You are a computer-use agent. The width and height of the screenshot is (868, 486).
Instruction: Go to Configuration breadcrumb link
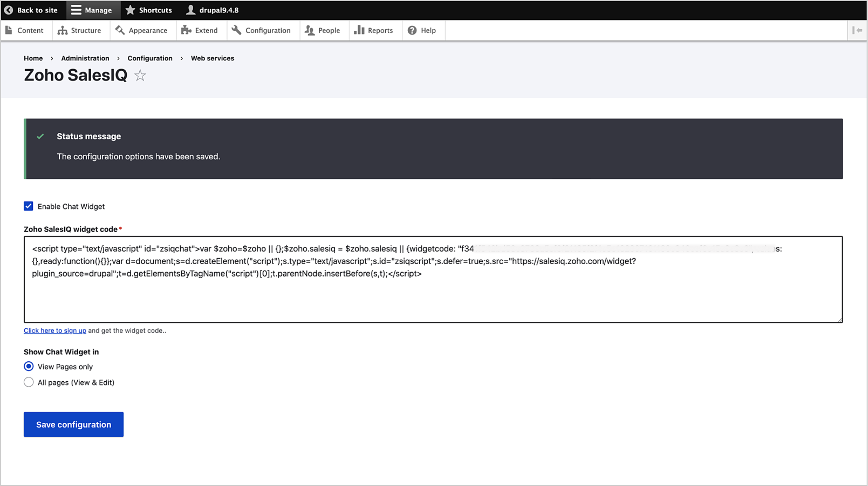[150, 58]
